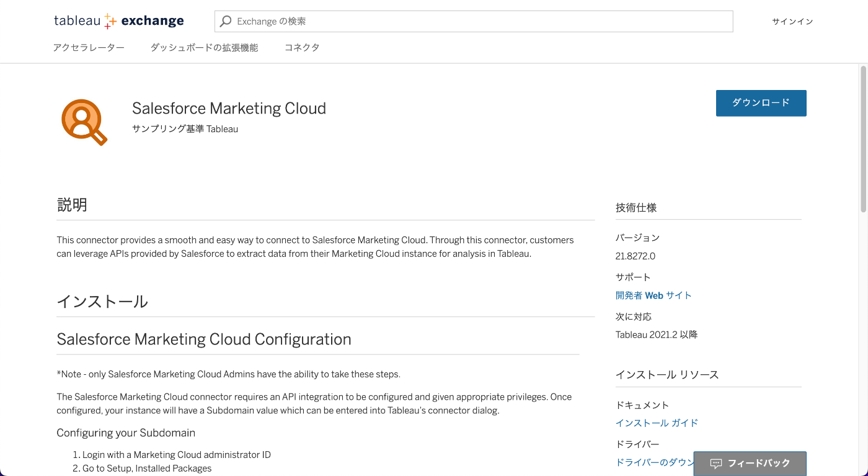Click step 1 Login with administrator ID
868x476 pixels.
(x=177, y=454)
